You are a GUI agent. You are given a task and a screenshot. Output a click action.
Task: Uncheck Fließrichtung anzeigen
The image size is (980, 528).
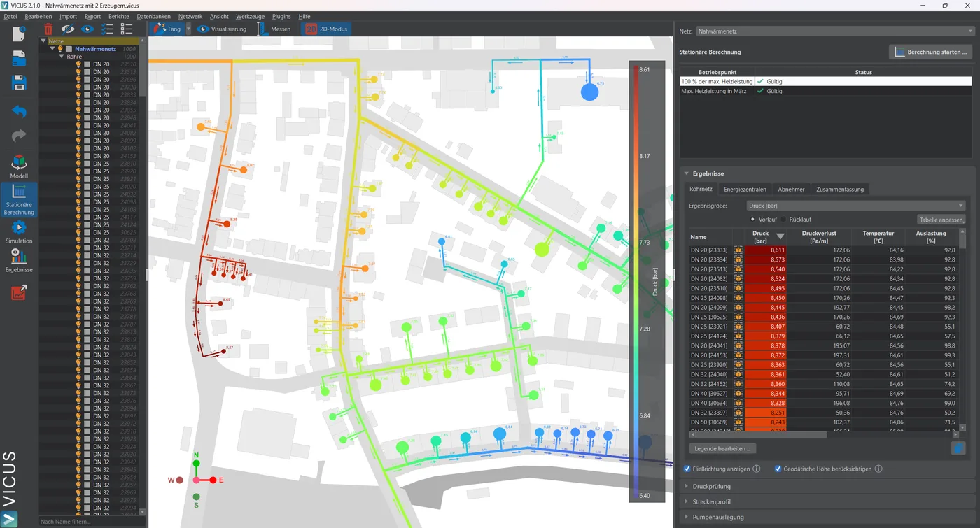tap(688, 469)
